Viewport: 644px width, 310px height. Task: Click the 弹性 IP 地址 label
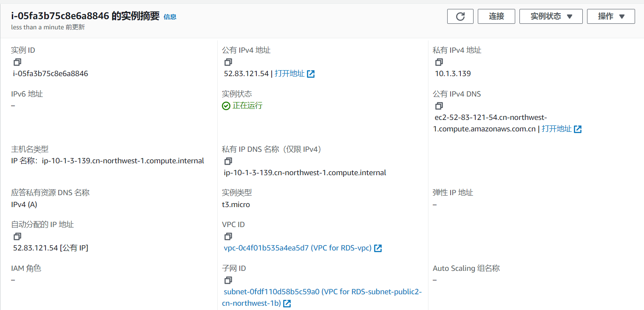[x=453, y=193]
